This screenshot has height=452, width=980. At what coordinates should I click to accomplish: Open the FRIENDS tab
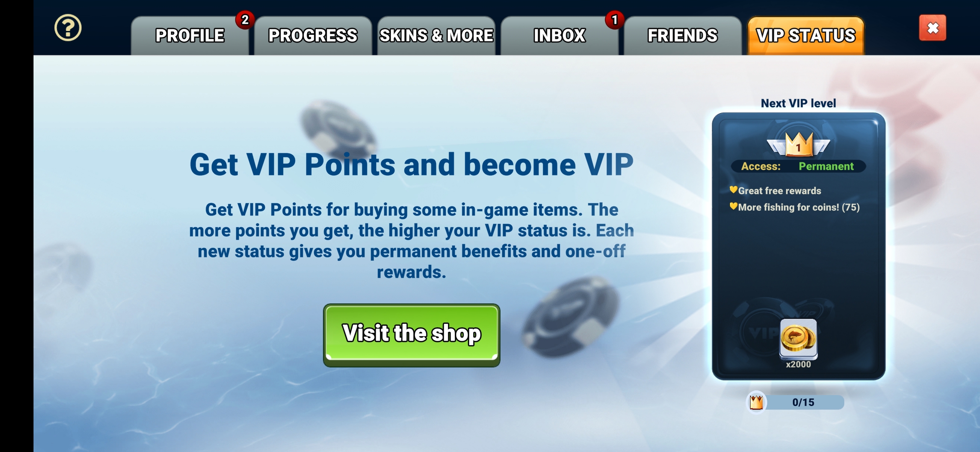682,36
